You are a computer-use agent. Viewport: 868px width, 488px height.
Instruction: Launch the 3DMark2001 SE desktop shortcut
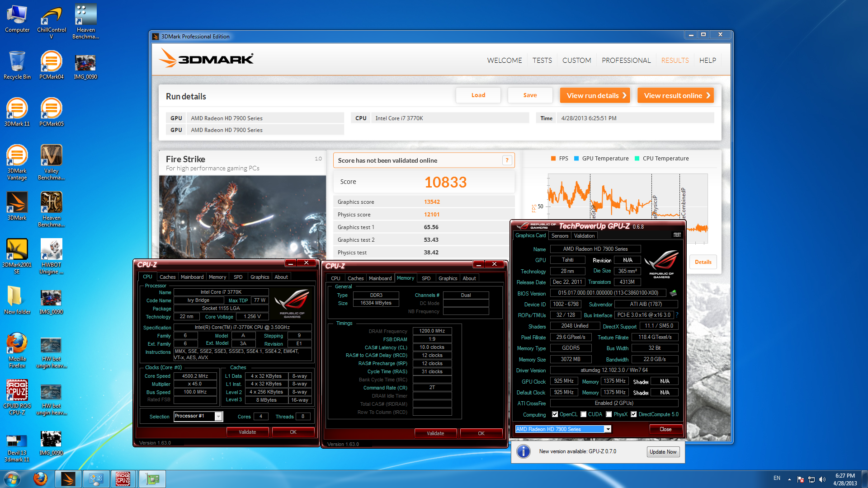(17, 257)
